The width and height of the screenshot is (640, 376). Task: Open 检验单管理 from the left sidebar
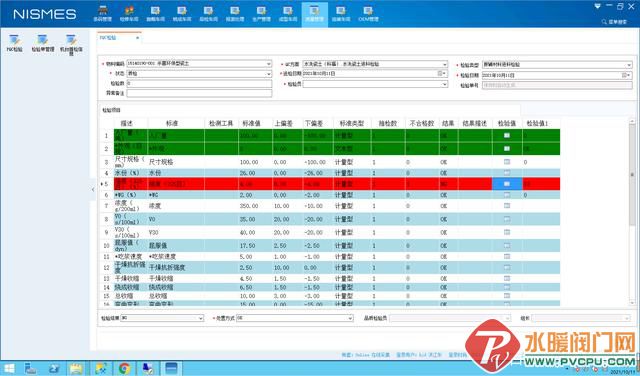coord(42,43)
